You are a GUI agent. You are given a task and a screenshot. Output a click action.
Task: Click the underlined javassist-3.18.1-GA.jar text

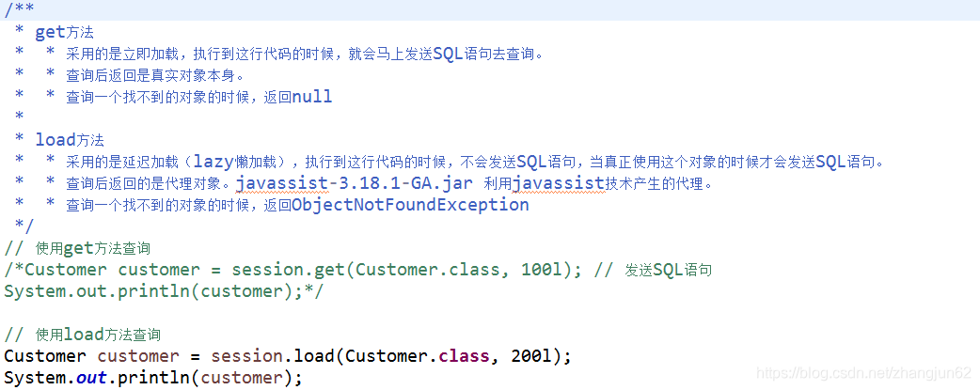tap(349, 184)
